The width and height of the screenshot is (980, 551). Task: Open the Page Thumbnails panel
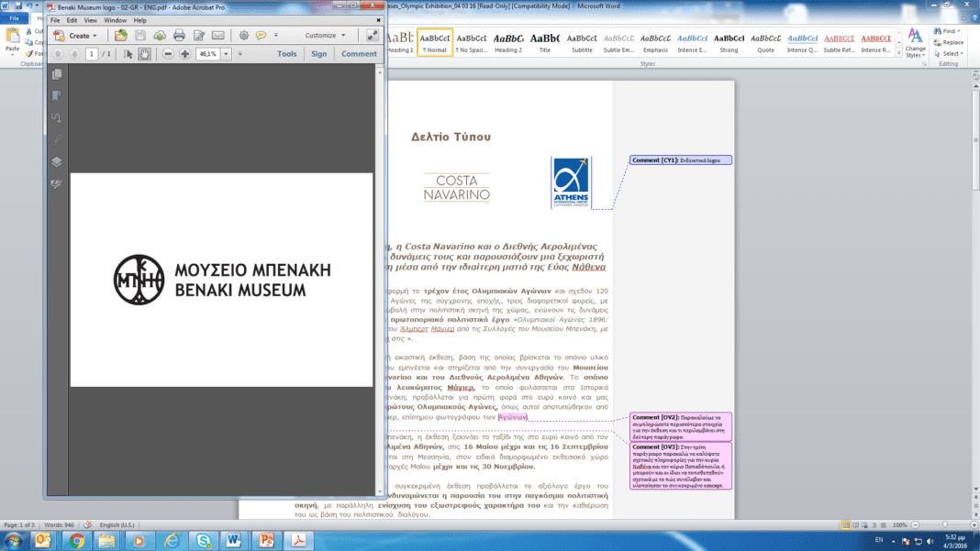(x=57, y=75)
